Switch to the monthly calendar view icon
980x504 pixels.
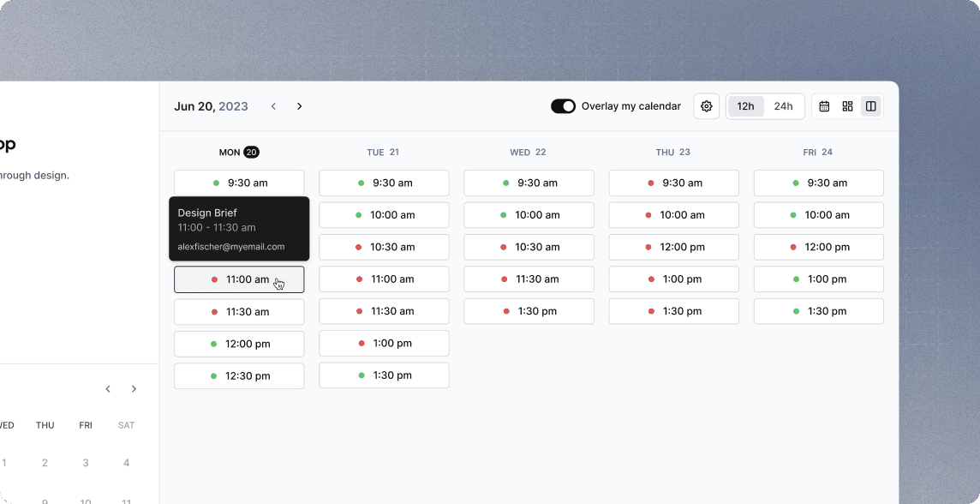coord(824,106)
